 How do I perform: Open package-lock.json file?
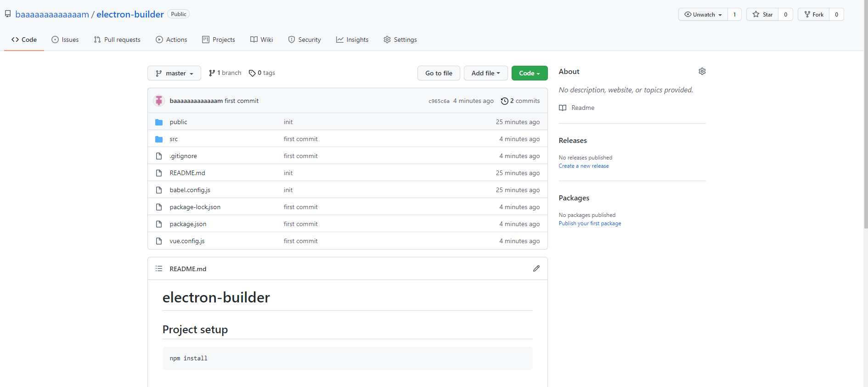click(195, 207)
